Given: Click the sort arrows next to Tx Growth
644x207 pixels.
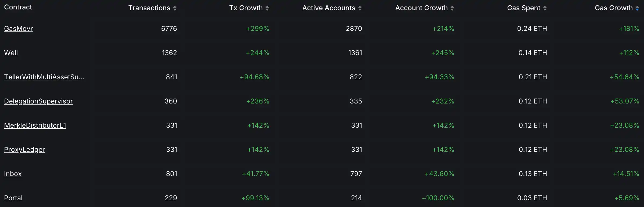Looking at the screenshot, I should click(267, 8).
